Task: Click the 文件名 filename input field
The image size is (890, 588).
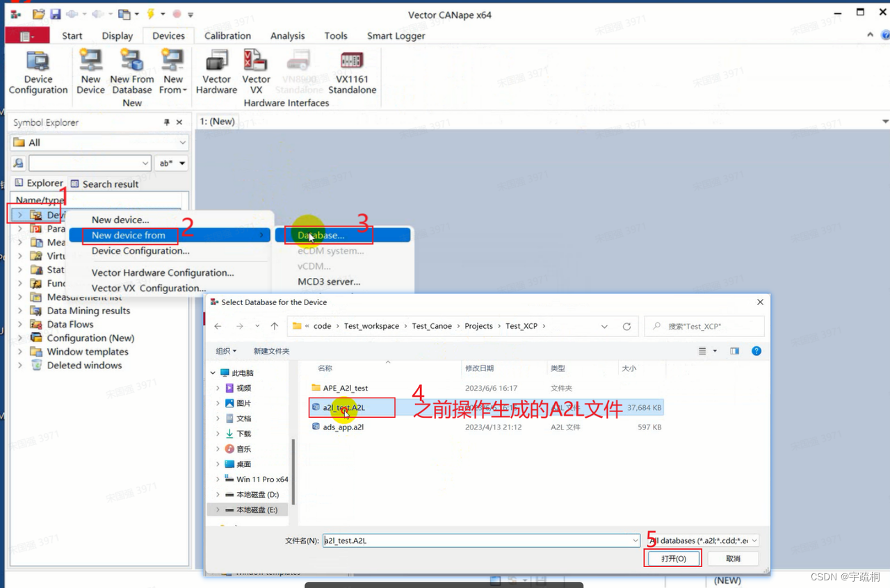Action: pos(481,541)
